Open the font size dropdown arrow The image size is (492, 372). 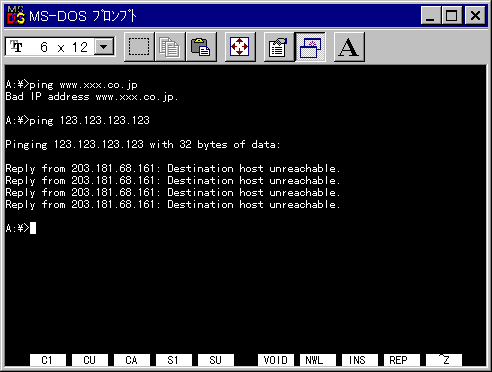(104, 47)
